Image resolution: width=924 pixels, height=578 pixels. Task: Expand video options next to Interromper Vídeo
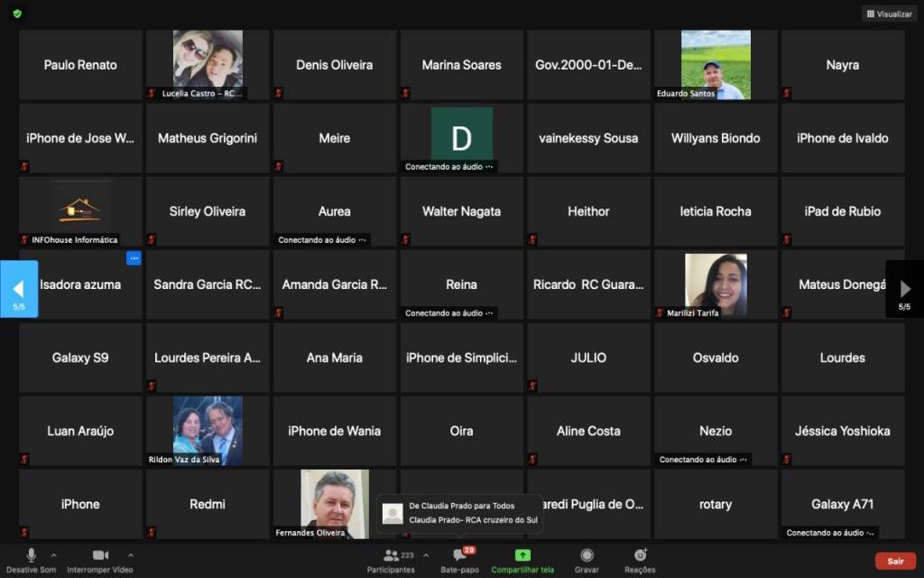(131, 555)
